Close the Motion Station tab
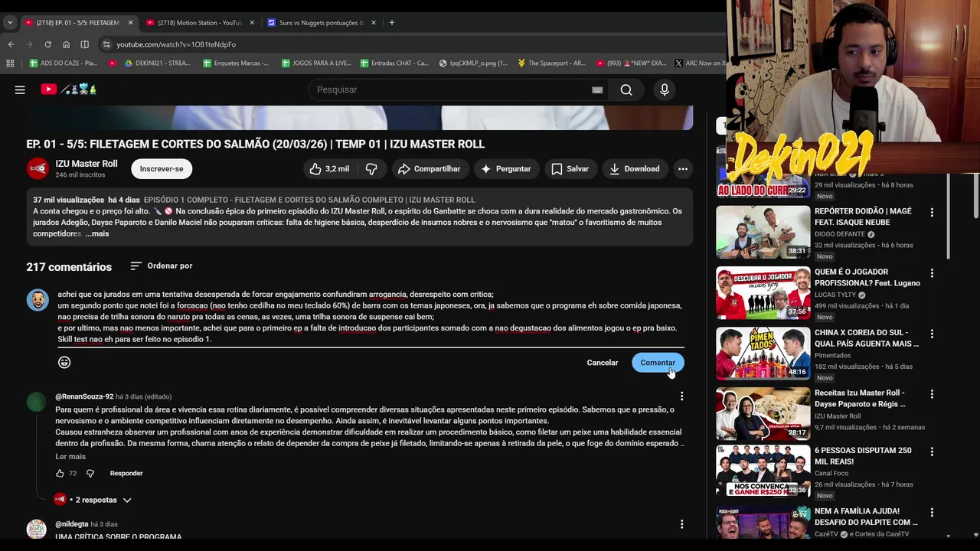This screenshot has width=980, height=551. coord(252,23)
